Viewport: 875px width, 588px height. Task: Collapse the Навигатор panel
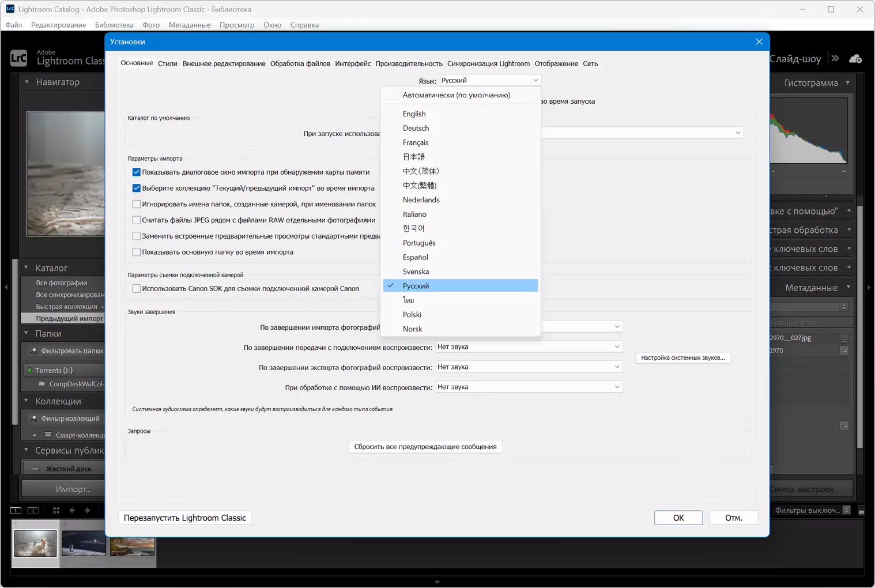[27, 82]
